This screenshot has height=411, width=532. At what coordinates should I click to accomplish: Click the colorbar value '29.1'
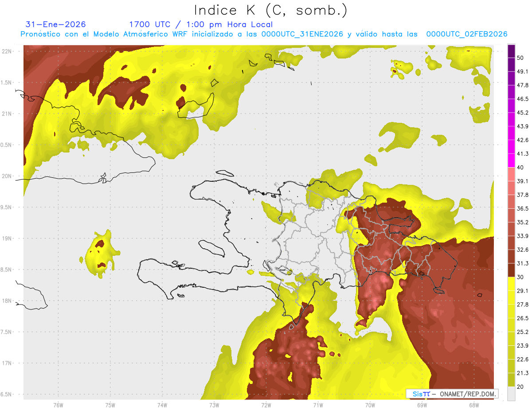[523, 291]
